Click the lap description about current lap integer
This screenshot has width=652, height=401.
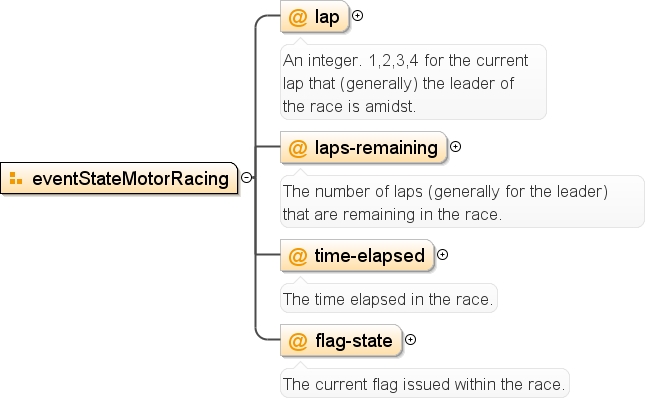click(x=413, y=82)
